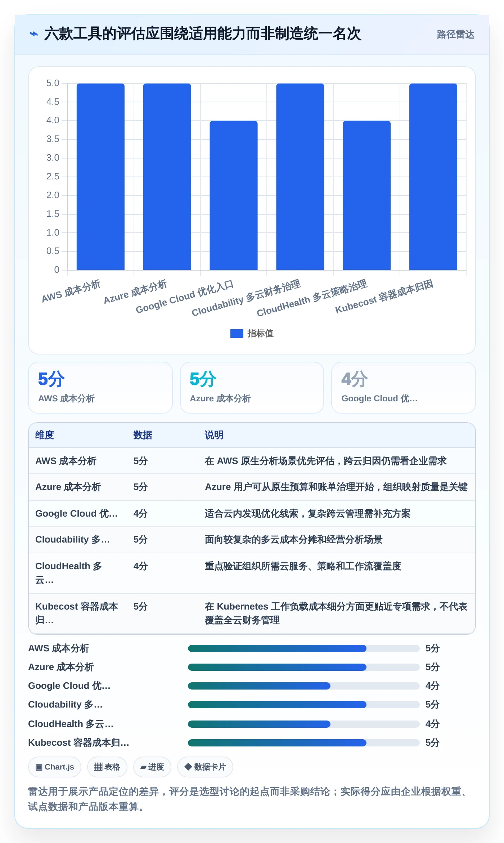Viewport: 504px width, 843px height.
Task: Open the 5分 AWS 成本分析 data card
Action: point(100,388)
